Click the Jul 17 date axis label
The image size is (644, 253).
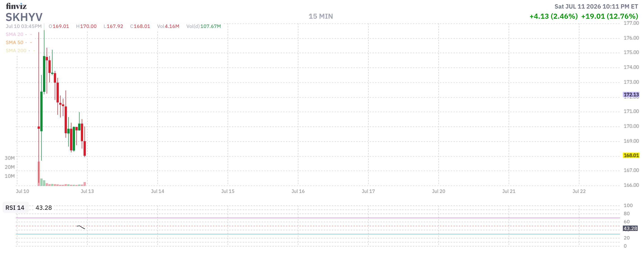tap(368, 191)
